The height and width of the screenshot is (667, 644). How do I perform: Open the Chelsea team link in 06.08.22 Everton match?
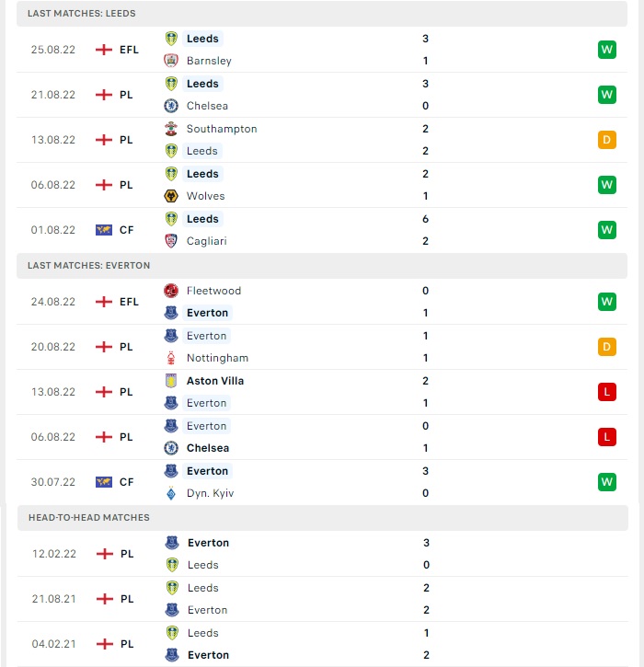tap(208, 448)
